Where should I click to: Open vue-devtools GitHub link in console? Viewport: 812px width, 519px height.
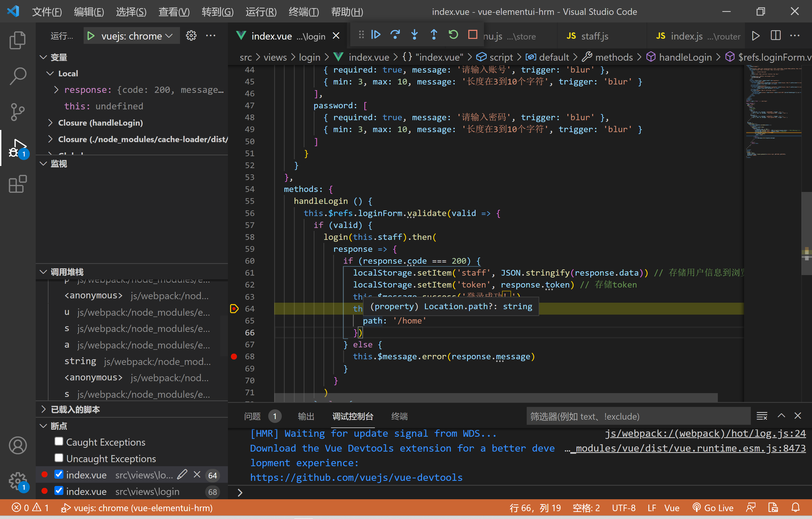click(x=356, y=478)
